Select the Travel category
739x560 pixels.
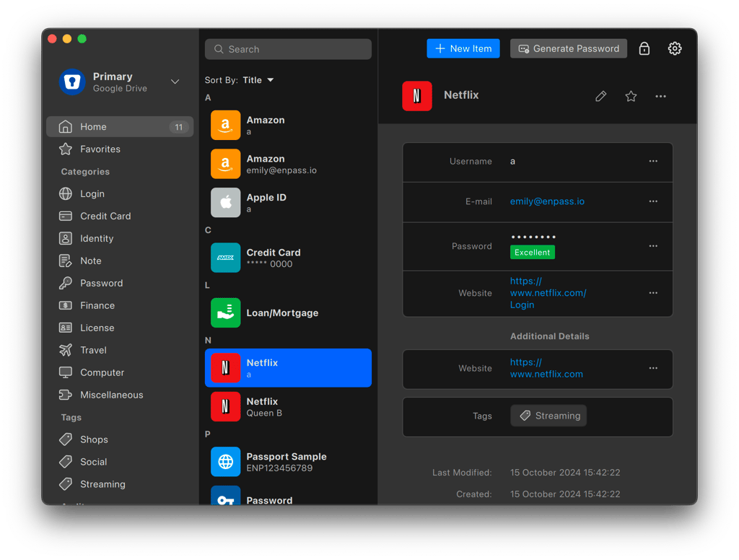click(x=120, y=350)
